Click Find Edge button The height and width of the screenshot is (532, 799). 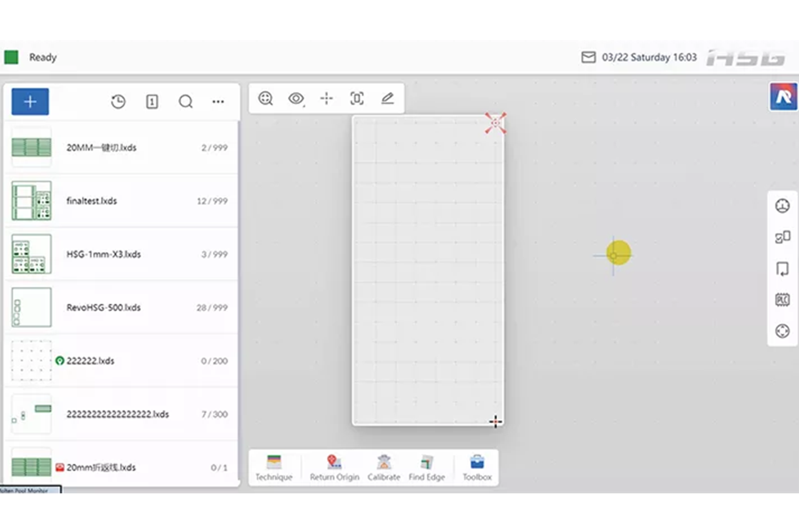pyautogui.click(x=427, y=468)
